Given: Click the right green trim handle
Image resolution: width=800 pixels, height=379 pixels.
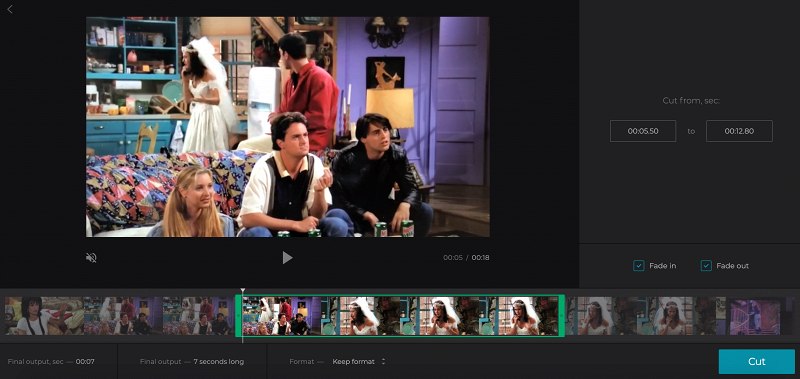Looking at the screenshot, I should (562, 316).
